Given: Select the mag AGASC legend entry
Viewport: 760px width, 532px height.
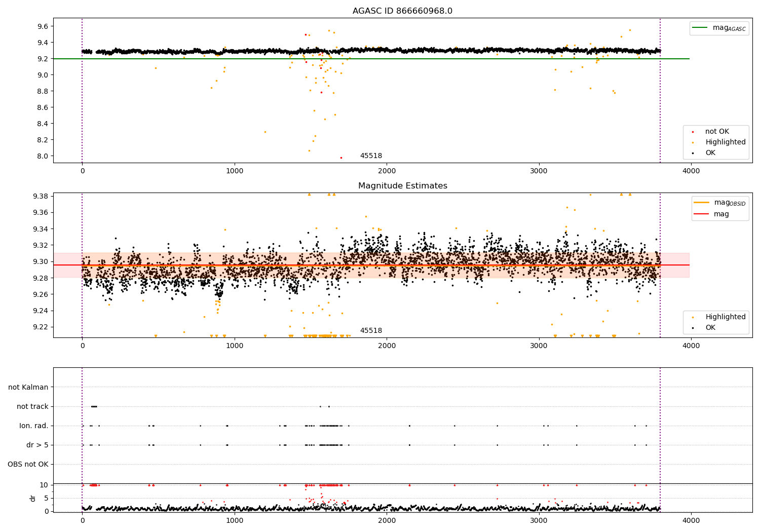Looking at the screenshot, I should point(719,28).
